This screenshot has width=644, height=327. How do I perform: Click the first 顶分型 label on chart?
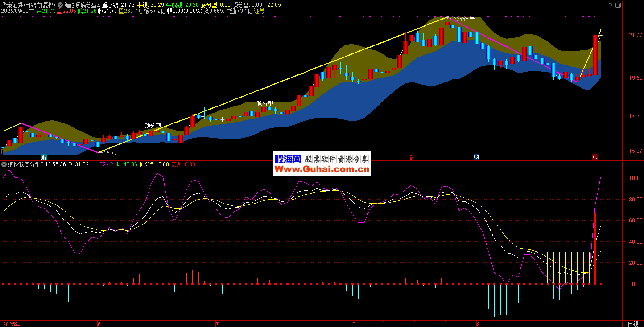coord(153,126)
